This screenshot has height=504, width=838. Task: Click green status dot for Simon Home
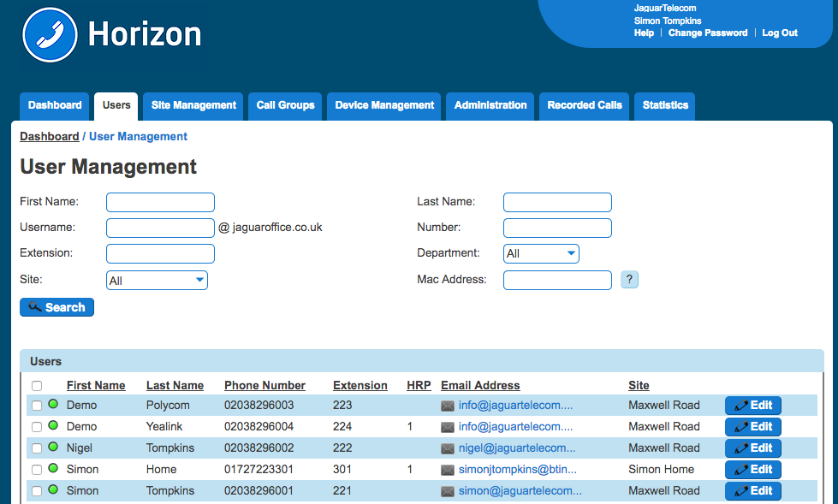(53, 469)
